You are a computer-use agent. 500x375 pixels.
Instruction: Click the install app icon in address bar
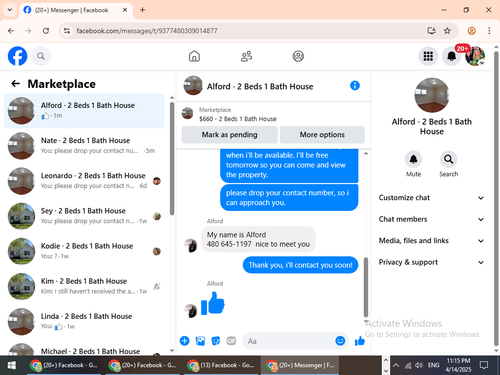pyautogui.click(x=431, y=31)
